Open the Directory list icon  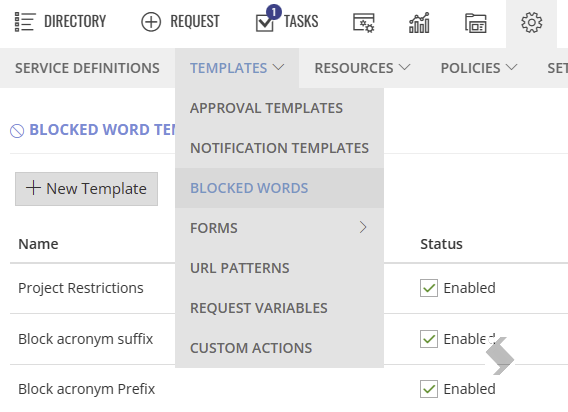pos(25,22)
